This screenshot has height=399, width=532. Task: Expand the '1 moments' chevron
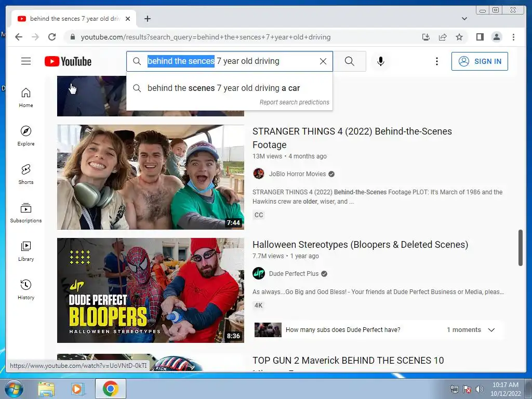491,330
